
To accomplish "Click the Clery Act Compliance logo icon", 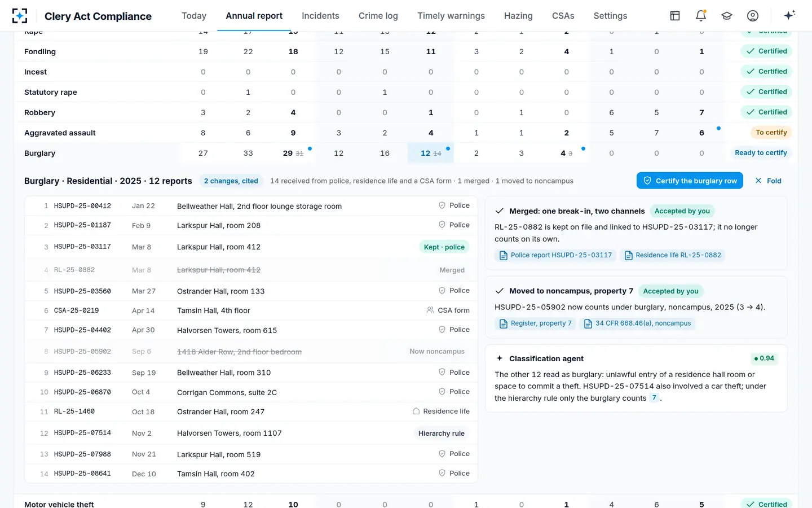I will point(20,16).
